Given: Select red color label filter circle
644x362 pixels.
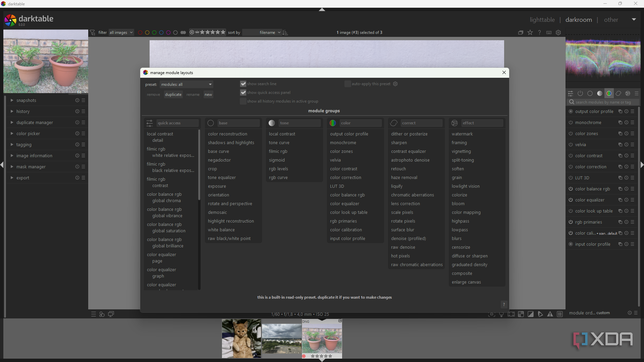Looking at the screenshot, I should 140,33.
